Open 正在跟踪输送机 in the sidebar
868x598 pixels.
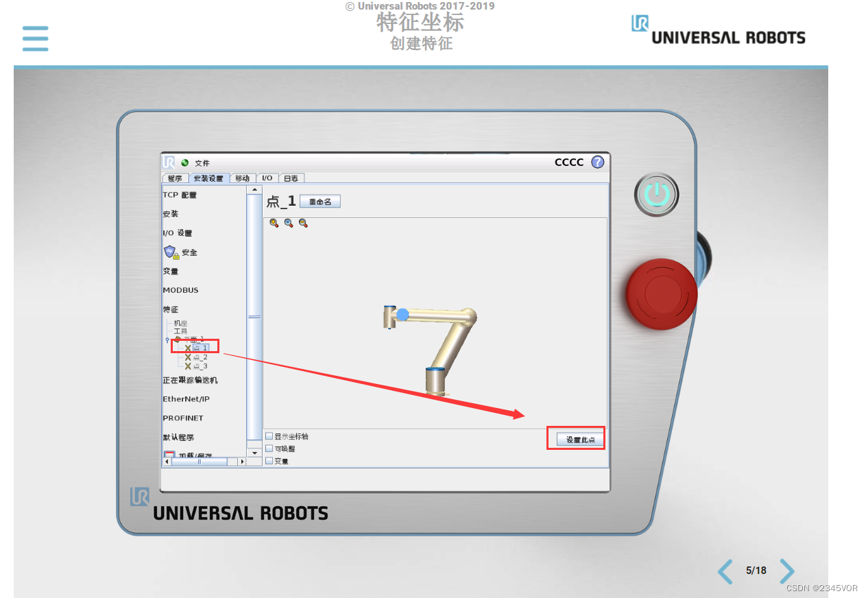(x=190, y=380)
